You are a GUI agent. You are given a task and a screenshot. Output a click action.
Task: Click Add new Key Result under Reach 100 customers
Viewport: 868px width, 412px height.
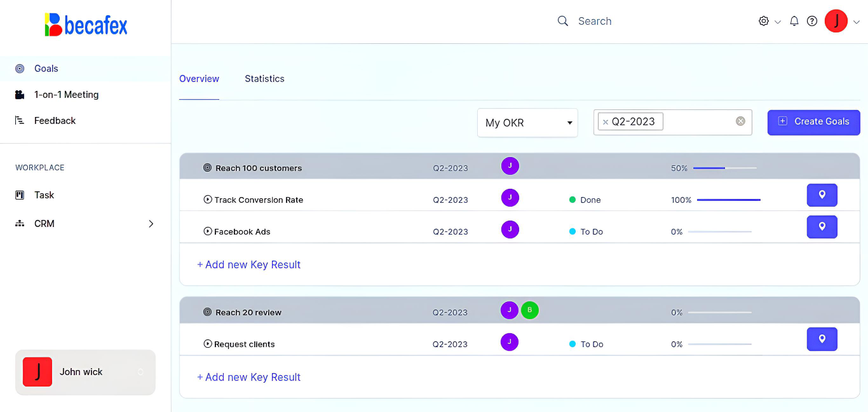coord(248,264)
